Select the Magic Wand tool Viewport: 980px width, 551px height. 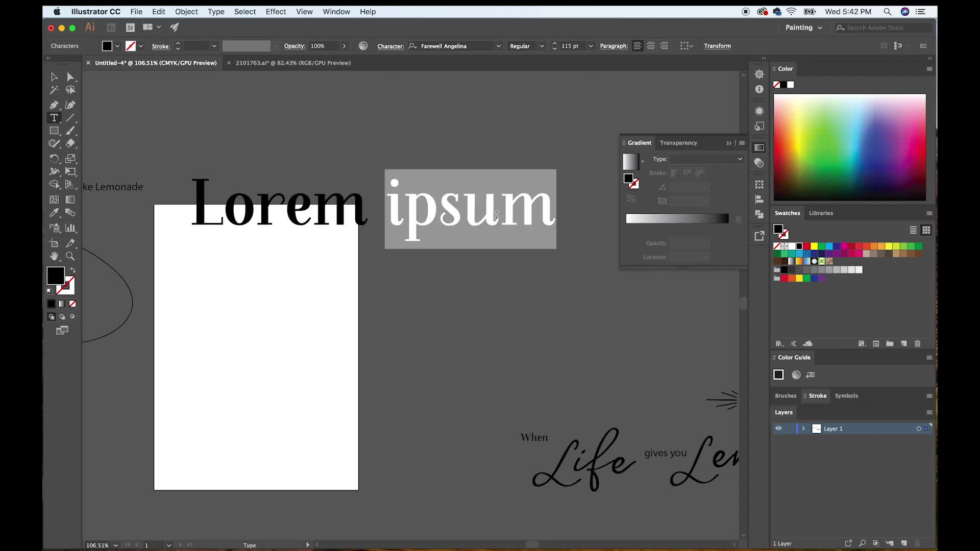[x=54, y=90]
